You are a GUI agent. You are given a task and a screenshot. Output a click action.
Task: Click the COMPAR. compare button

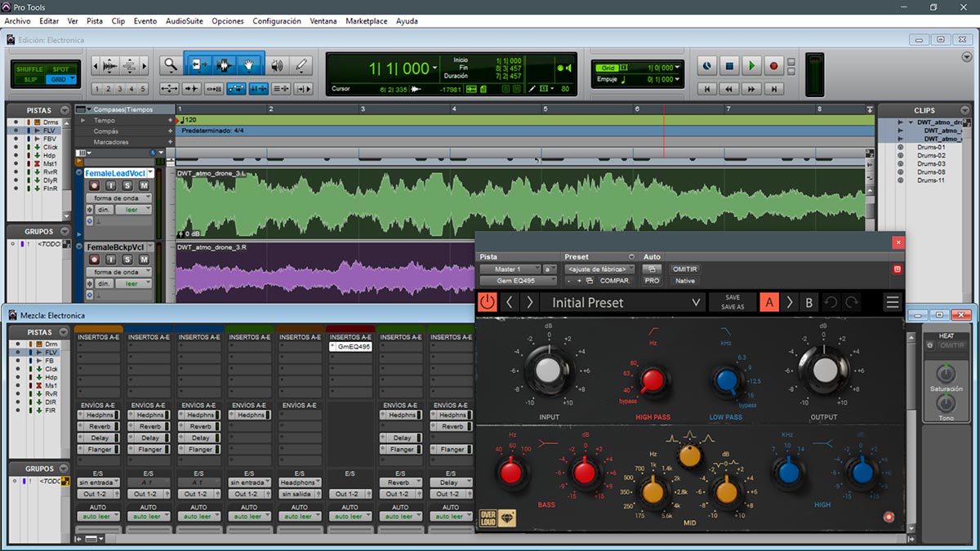click(614, 281)
